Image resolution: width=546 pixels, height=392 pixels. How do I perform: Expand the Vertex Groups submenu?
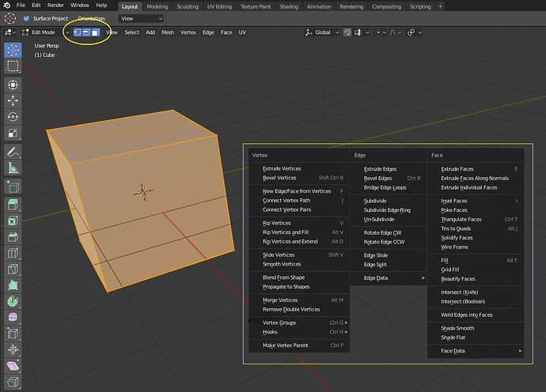[x=299, y=322]
